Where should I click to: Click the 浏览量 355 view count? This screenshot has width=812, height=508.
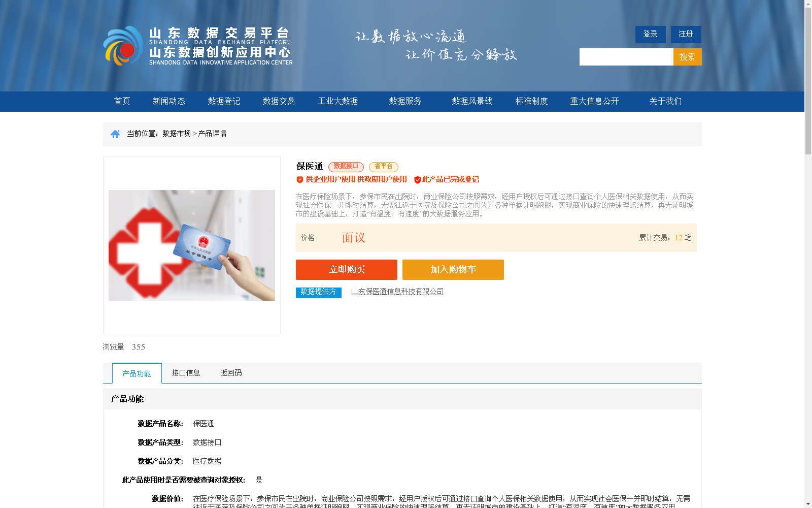click(x=124, y=347)
